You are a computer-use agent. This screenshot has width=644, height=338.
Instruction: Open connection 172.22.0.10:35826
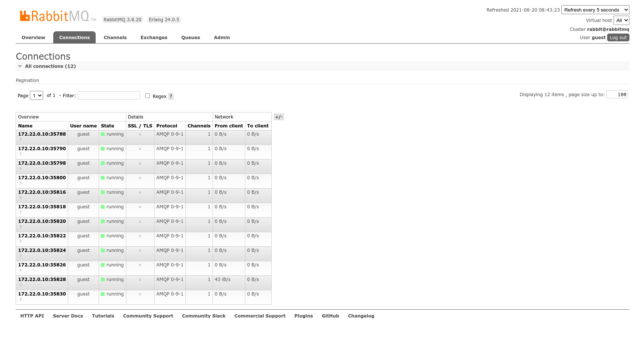[42, 265]
